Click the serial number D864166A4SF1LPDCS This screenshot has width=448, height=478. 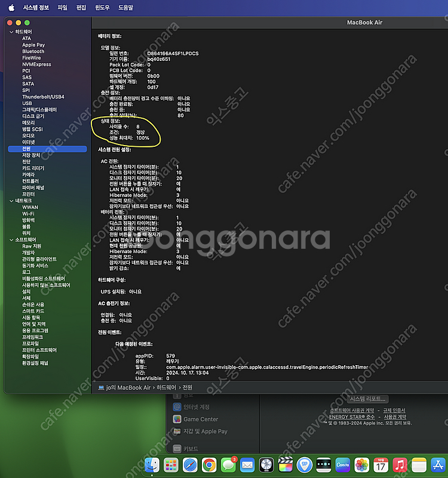coord(173,53)
